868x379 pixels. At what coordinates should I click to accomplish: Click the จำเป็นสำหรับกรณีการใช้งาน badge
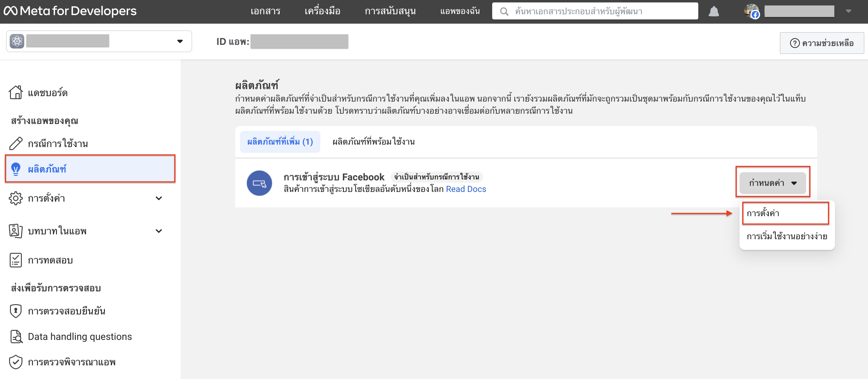[436, 177]
